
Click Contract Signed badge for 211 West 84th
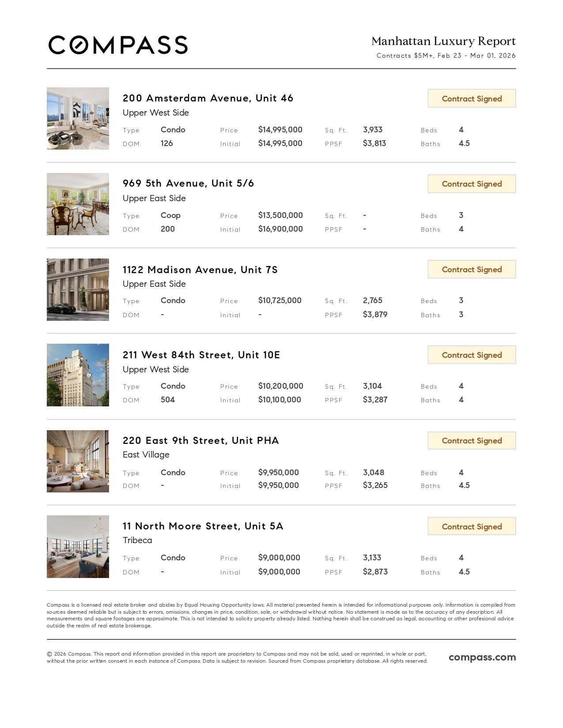tap(472, 355)
